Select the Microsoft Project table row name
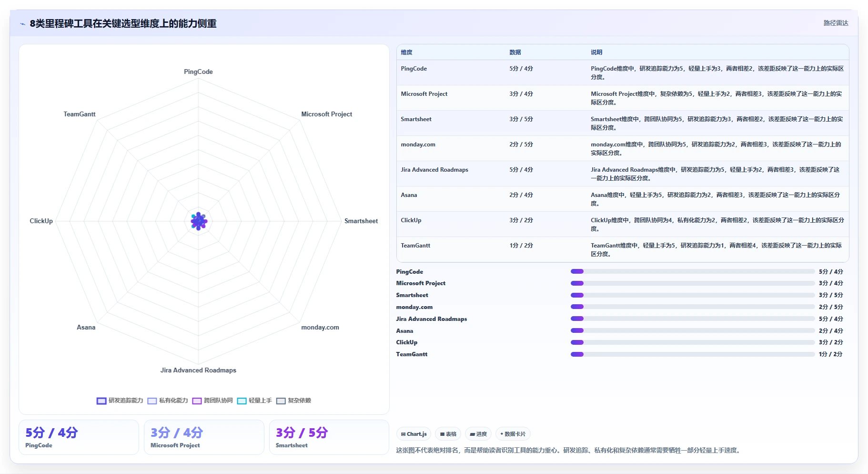 point(424,94)
